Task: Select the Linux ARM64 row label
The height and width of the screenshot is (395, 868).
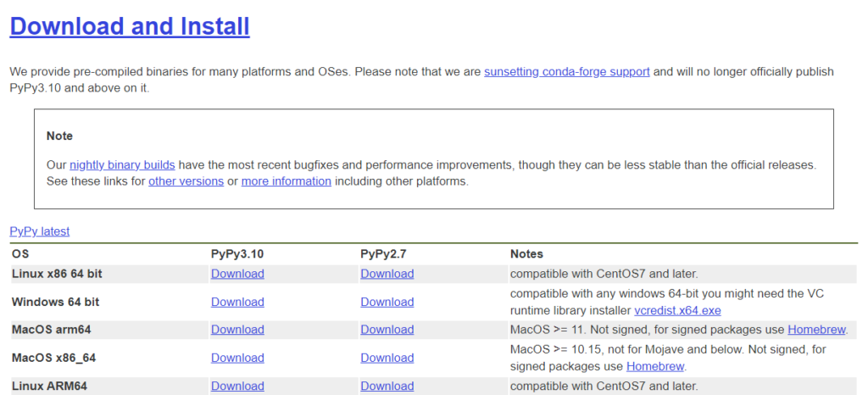Action: pyautogui.click(x=49, y=387)
